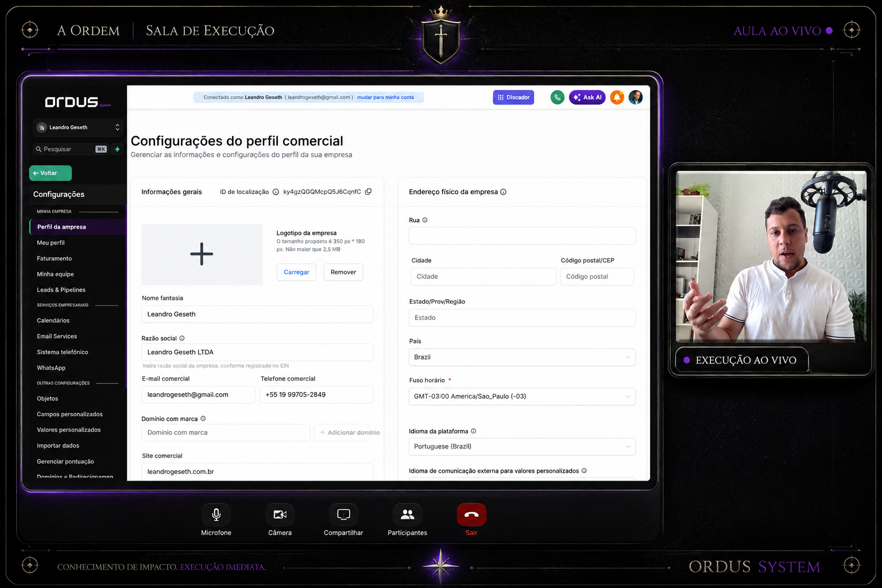882x588 pixels.
Task: Click the green phone call icon
Action: (x=557, y=98)
